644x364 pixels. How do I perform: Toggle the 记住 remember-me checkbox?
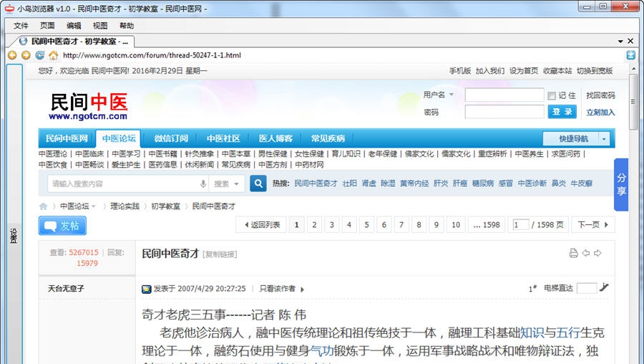[x=552, y=96]
